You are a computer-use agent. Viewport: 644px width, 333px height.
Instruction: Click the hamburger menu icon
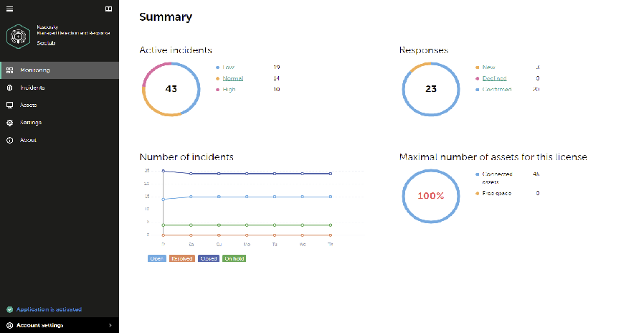9,9
